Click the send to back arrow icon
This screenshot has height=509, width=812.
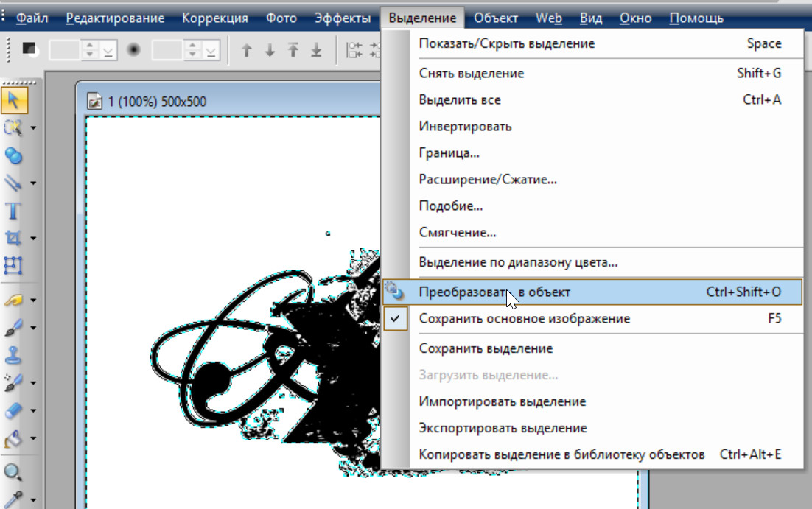[x=316, y=50]
